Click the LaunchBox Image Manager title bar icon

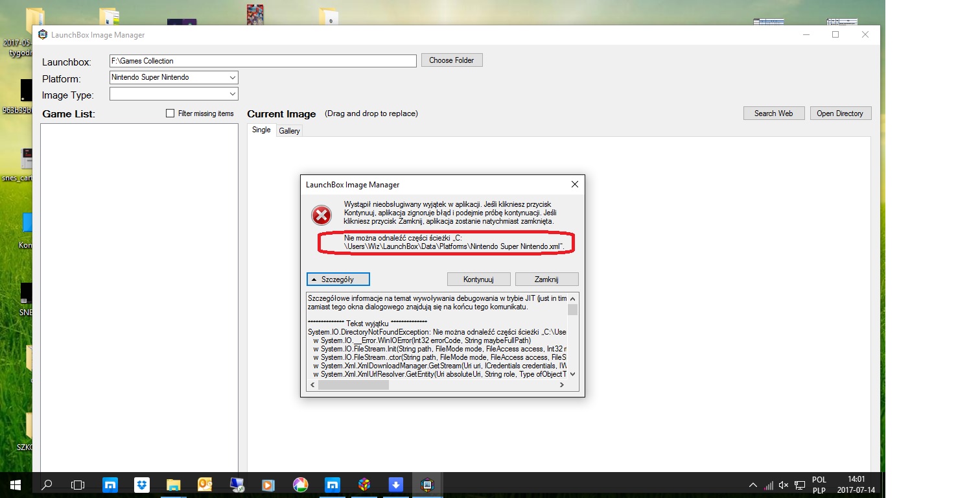point(43,35)
